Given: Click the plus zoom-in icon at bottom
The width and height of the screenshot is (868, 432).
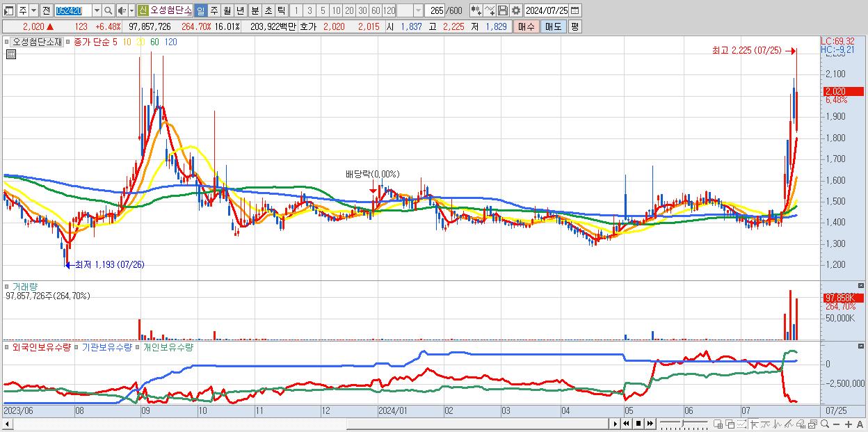Looking at the screenshot, I should 848,424.
